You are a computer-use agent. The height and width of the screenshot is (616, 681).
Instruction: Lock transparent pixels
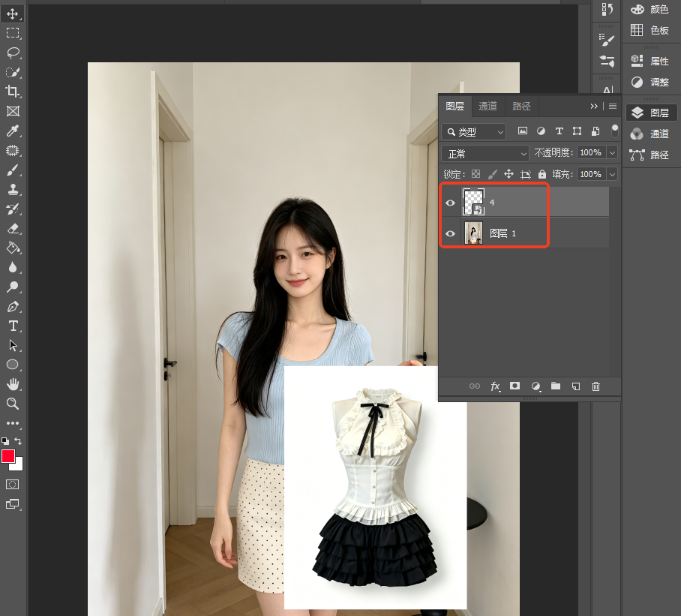click(x=476, y=174)
